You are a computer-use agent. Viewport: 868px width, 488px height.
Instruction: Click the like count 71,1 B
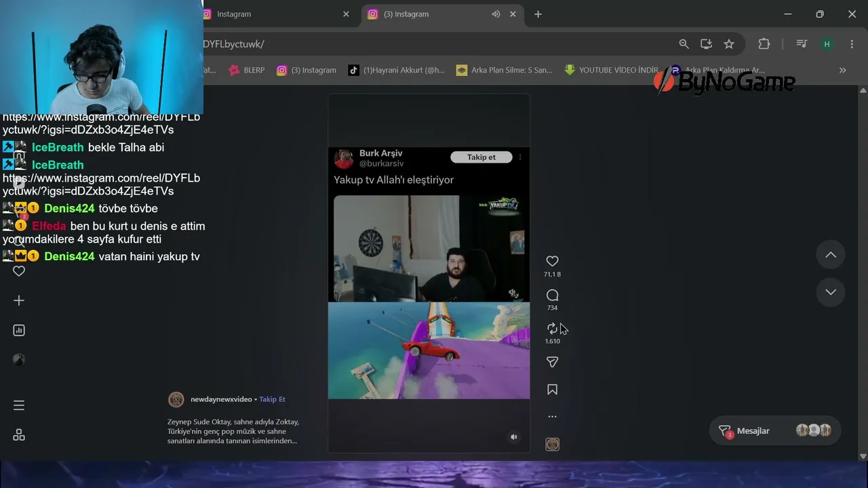552,274
